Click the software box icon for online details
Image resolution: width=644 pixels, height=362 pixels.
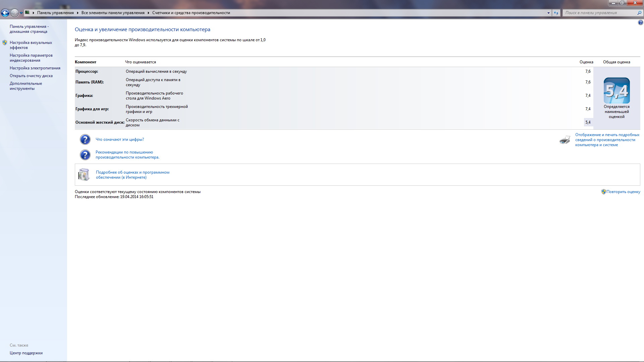[84, 175]
